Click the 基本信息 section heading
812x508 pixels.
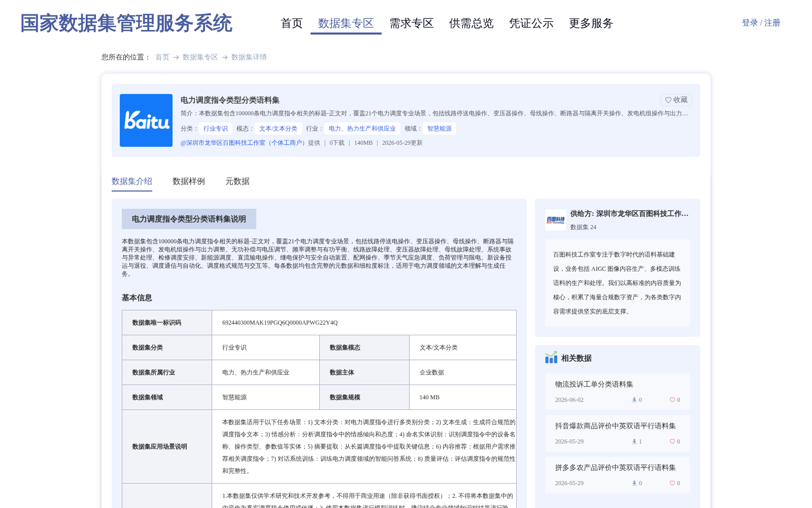point(137,298)
